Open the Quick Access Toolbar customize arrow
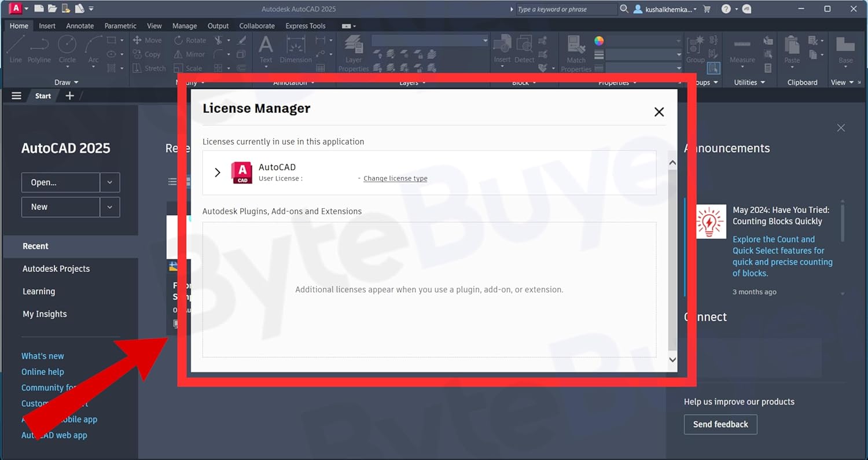The image size is (868, 460). 91,9
